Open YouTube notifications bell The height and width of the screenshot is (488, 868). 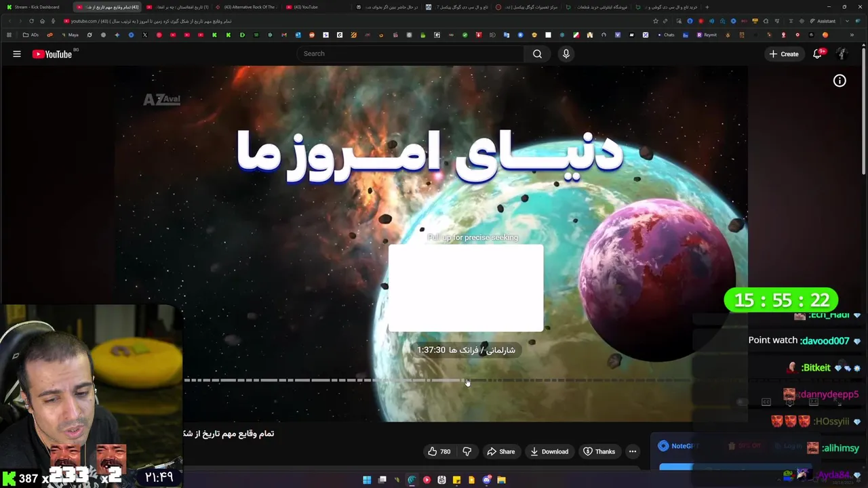(818, 54)
